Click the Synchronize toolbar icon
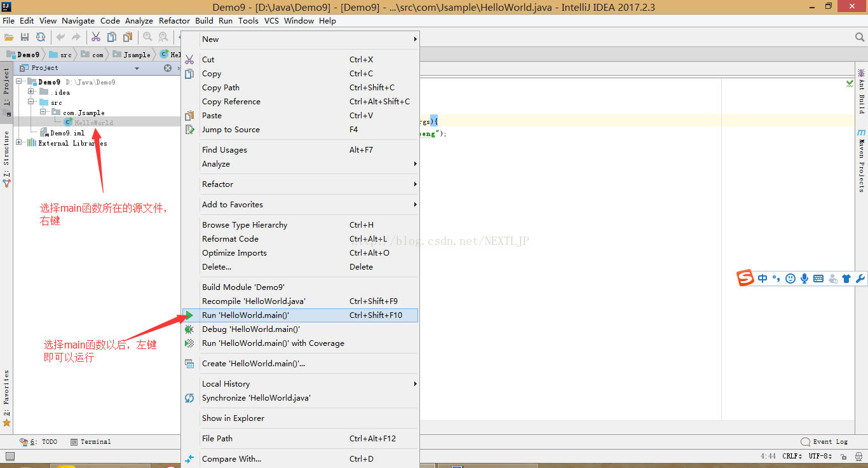The image size is (868, 468). 41,38
